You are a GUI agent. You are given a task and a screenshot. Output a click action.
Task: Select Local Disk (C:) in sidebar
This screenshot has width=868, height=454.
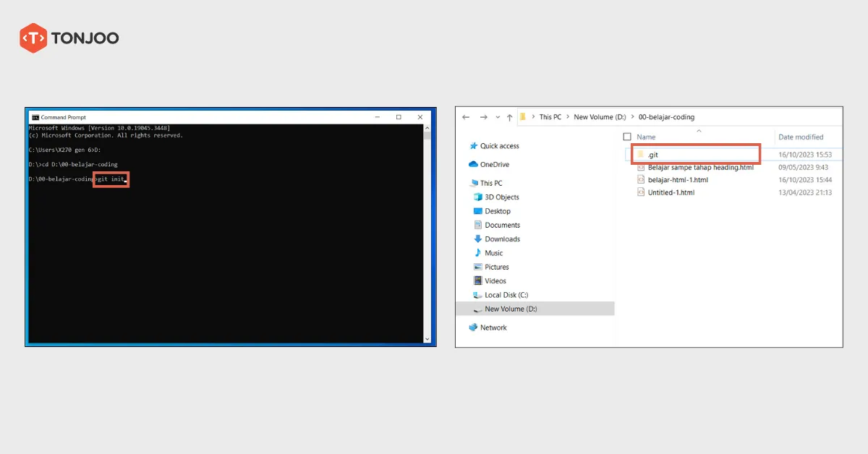tap(506, 295)
